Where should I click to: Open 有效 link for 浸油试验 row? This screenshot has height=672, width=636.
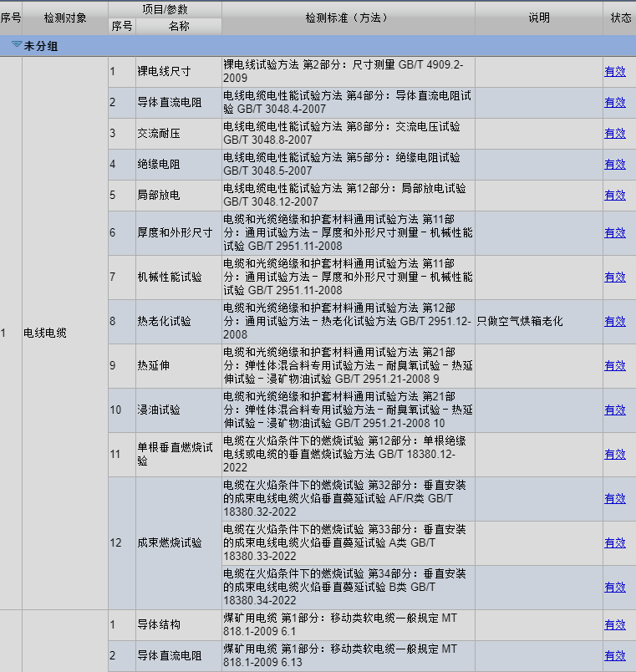[x=614, y=410]
